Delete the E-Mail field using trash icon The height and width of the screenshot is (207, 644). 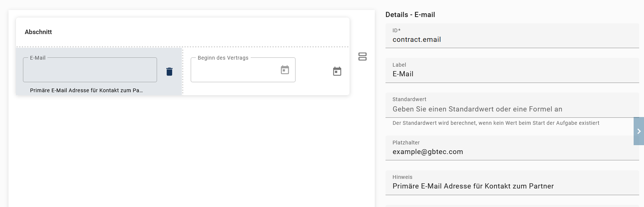(169, 71)
